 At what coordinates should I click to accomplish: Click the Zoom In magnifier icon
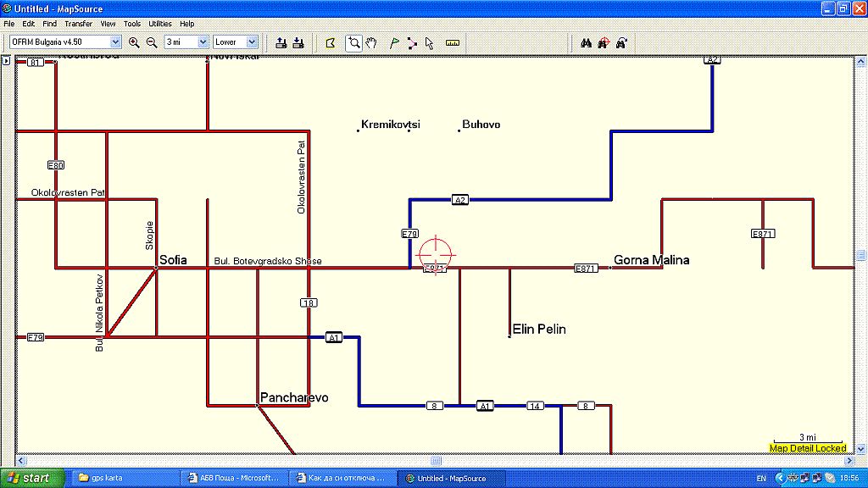[x=134, y=42]
